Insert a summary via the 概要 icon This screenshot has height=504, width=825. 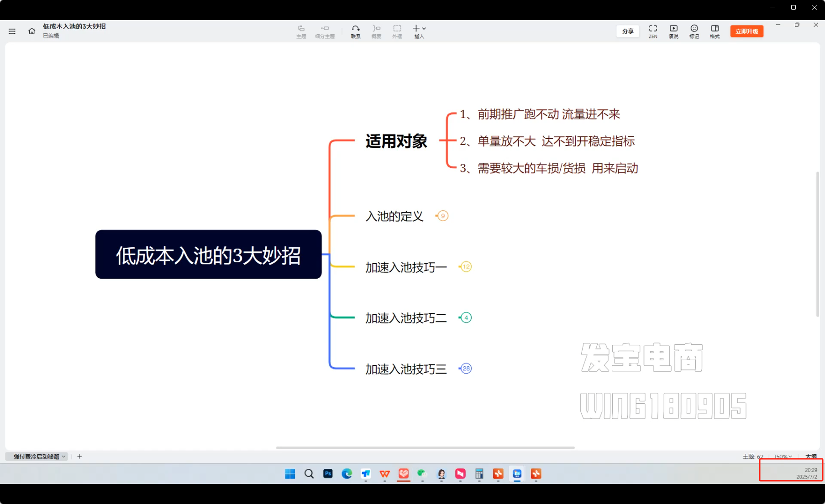[x=376, y=31]
